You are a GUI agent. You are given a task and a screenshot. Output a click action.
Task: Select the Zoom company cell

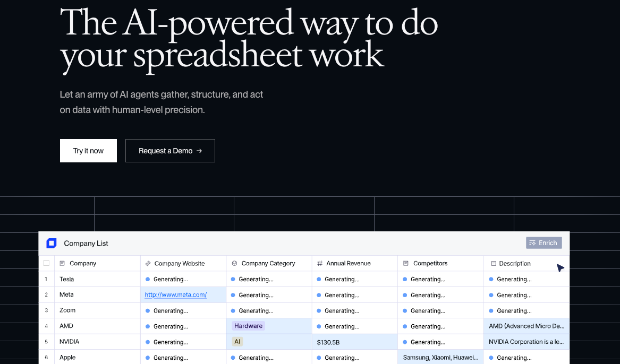[97, 310]
